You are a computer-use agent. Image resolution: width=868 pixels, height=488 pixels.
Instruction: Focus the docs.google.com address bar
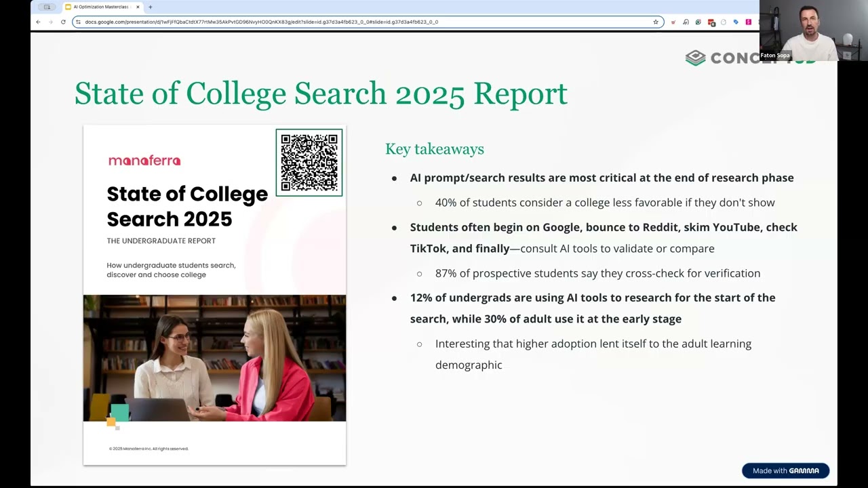[368, 22]
